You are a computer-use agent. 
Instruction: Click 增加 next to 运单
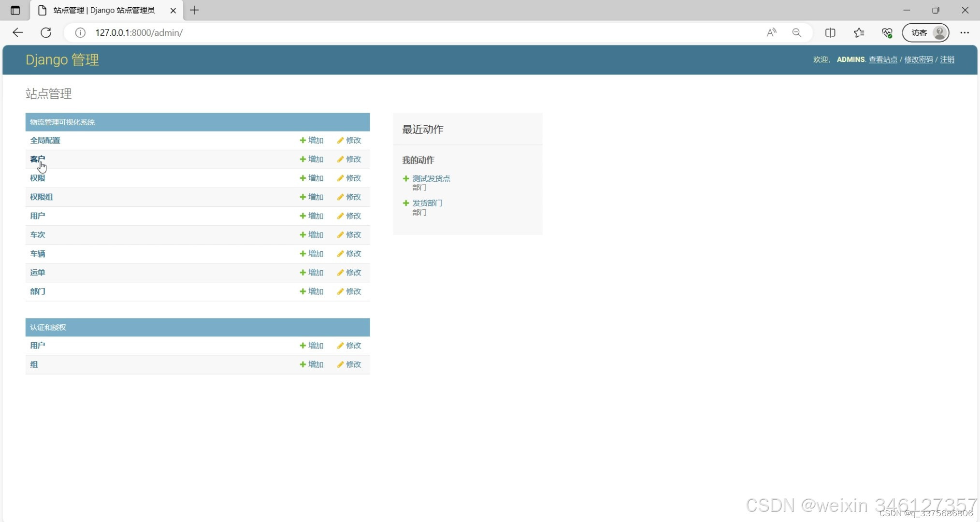[x=312, y=273]
